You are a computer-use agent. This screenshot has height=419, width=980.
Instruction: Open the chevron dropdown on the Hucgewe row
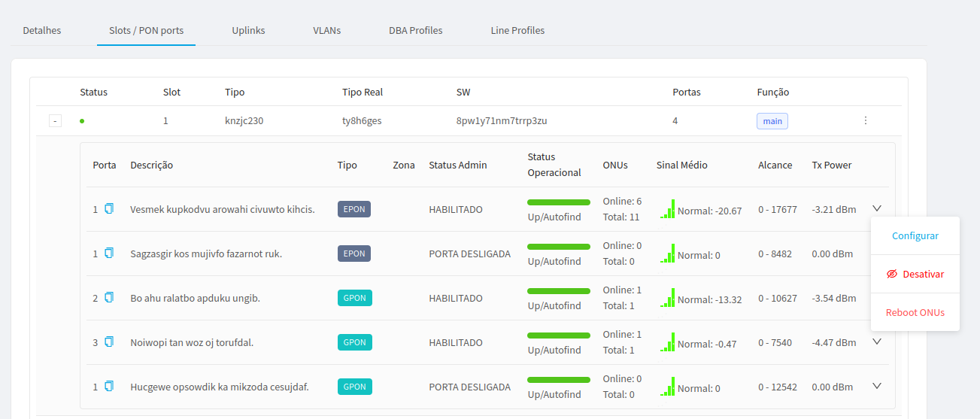(876, 386)
